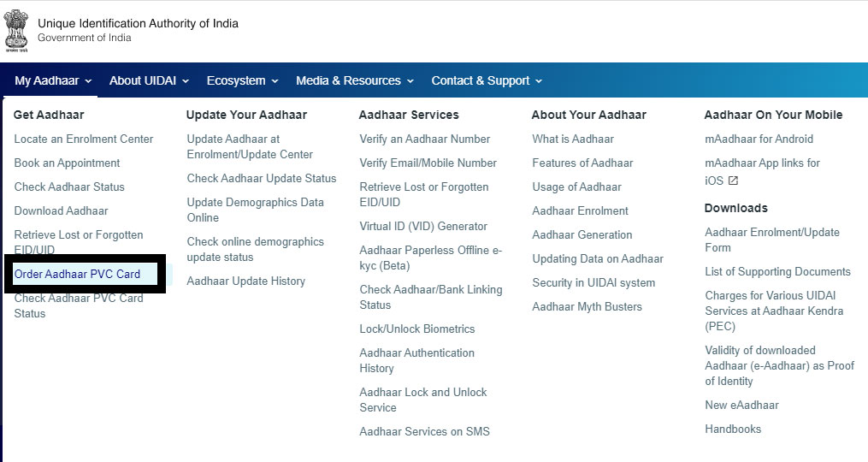The width and height of the screenshot is (868, 462).
Task: Click the Aadhaar Services heading
Action: (409, 115)
